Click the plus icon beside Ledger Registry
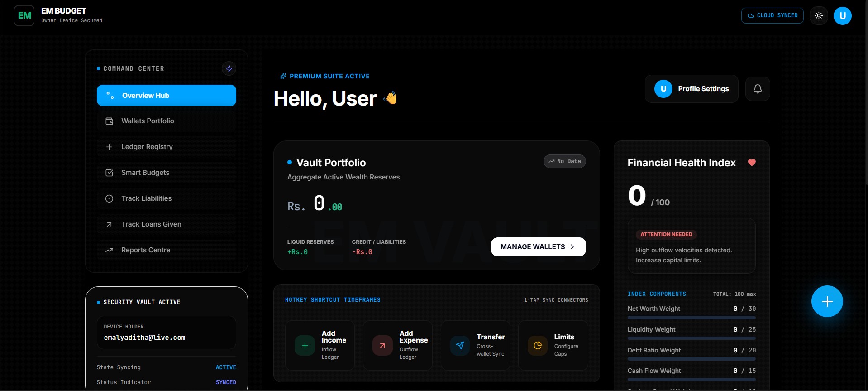 point(109,147)
